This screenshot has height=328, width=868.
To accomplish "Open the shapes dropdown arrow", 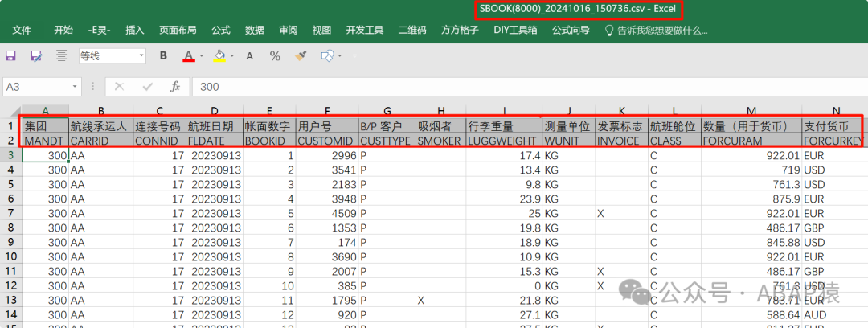I will click(x=339, y=56).
